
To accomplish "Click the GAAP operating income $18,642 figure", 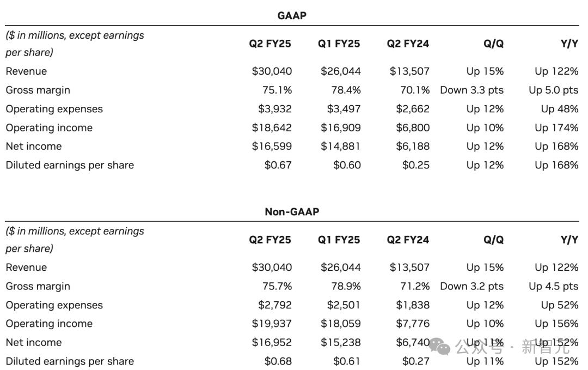I will (x=272, y=128).
